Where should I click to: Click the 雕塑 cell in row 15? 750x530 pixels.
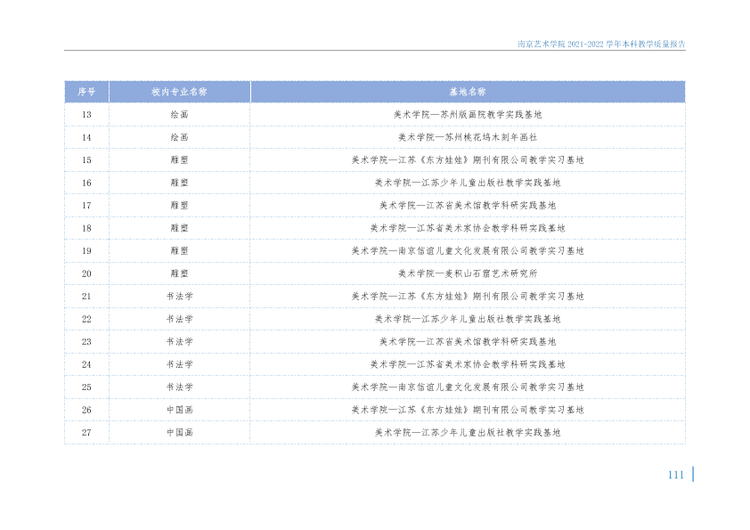pyautogui.click(x=179, y=160)
